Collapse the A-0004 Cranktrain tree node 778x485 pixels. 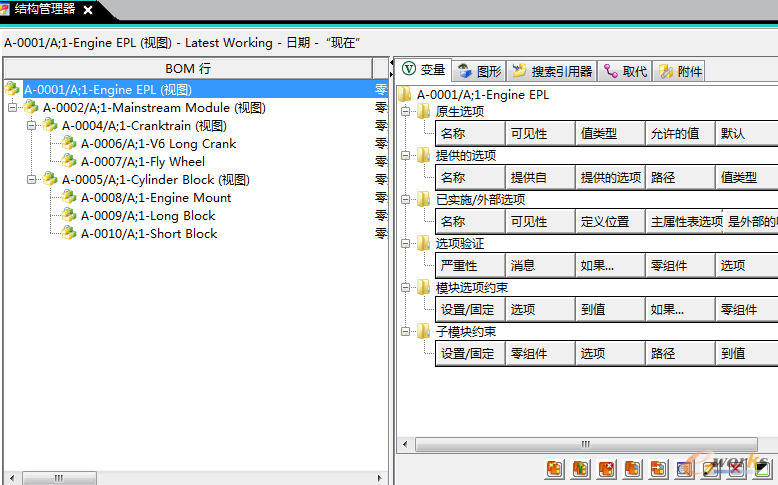coord(32,126)
